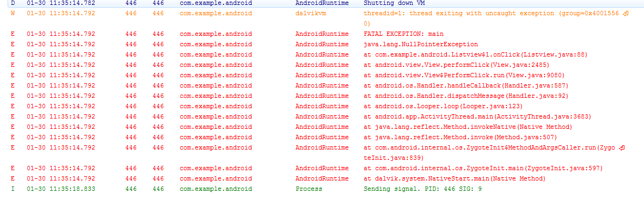Screen dimensions: 644x199
Task: Click the Method.invokeNative(Native Method) stack line
Action: [x=468, y=127]
